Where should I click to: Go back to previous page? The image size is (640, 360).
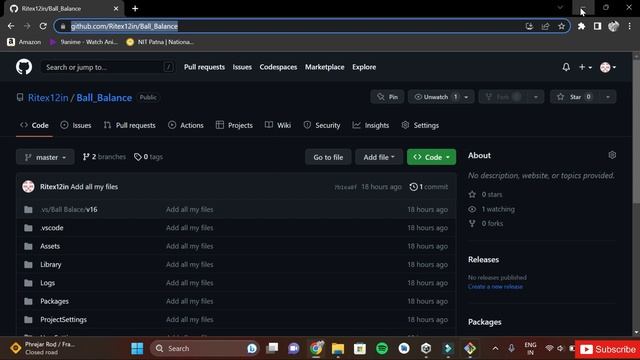tap(11, 26)
